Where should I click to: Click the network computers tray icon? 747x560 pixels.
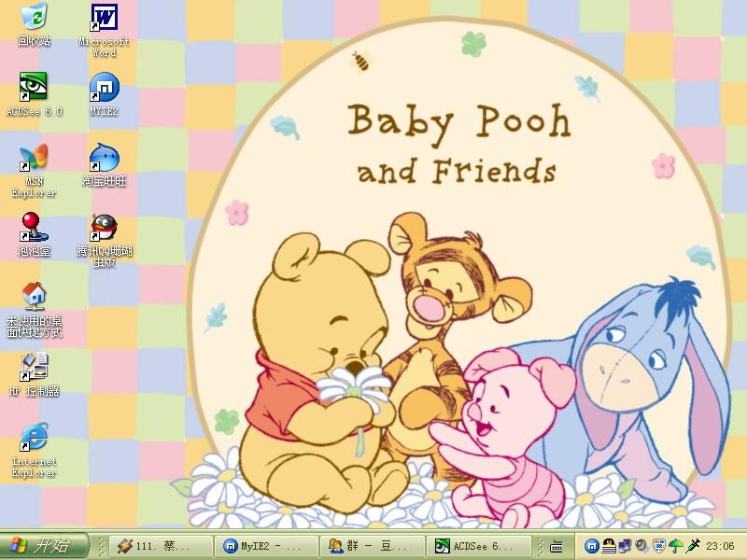[626, 546]
